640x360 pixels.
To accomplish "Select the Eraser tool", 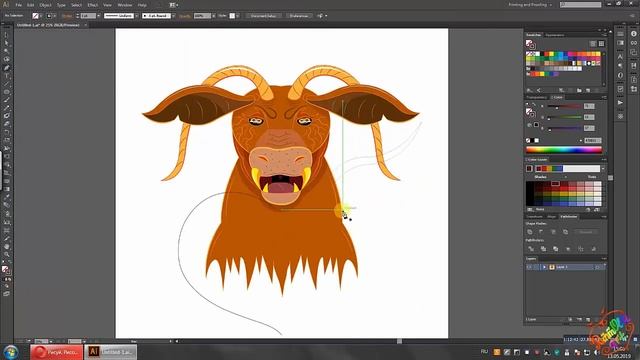I will coord(7,124).
